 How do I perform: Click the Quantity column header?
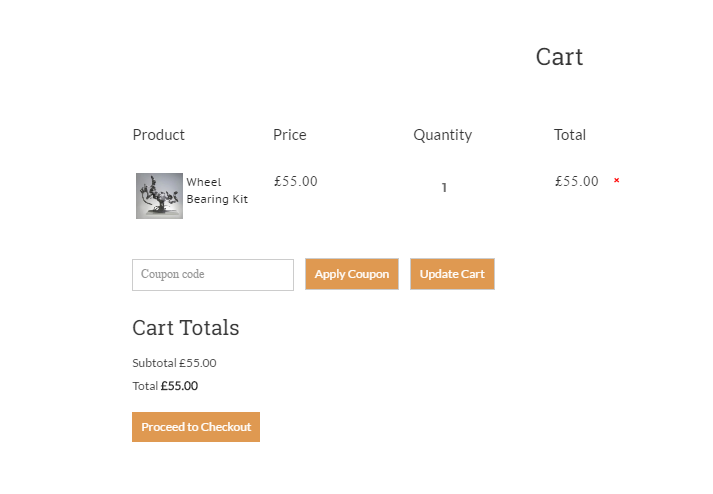coord(442,135)
